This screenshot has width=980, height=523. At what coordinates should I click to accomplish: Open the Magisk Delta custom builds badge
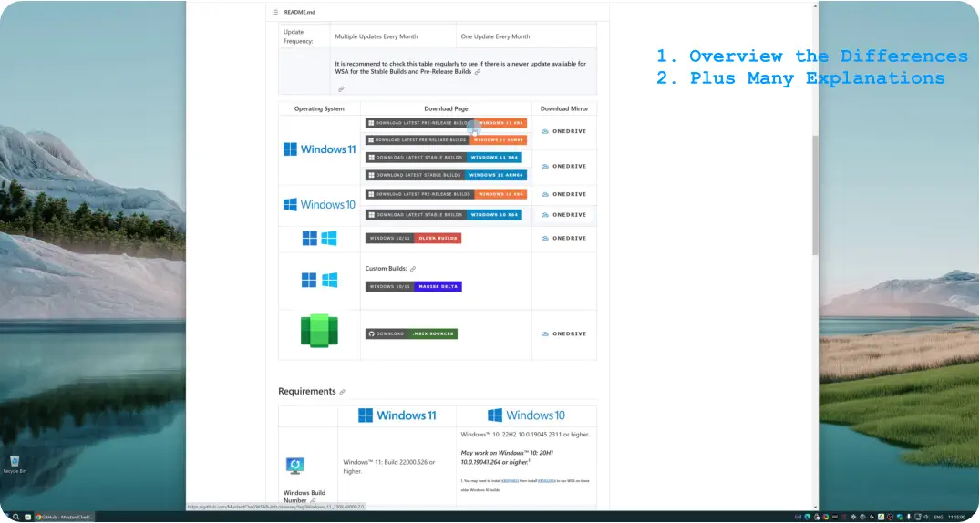pyautogui.click(x=413, y=286)
